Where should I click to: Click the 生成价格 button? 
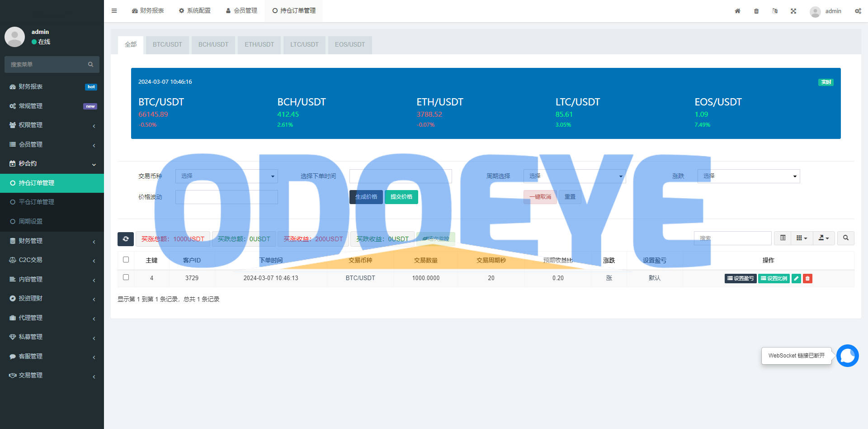366,197
